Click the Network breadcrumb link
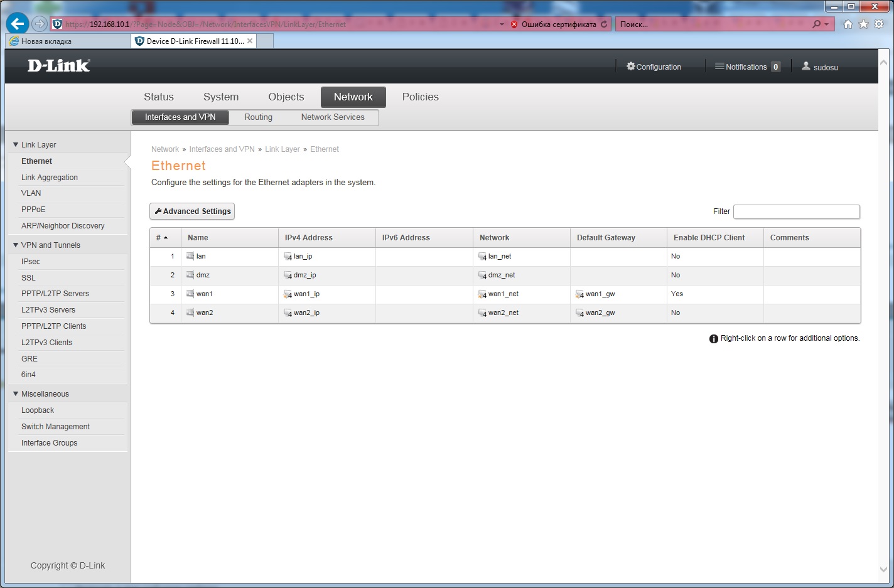 point(165,149)
